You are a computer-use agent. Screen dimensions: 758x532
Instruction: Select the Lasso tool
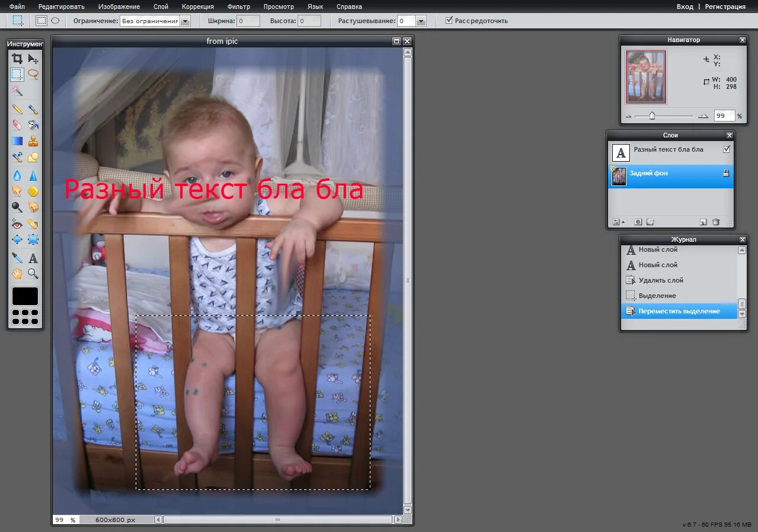click(x=33, y=75)
